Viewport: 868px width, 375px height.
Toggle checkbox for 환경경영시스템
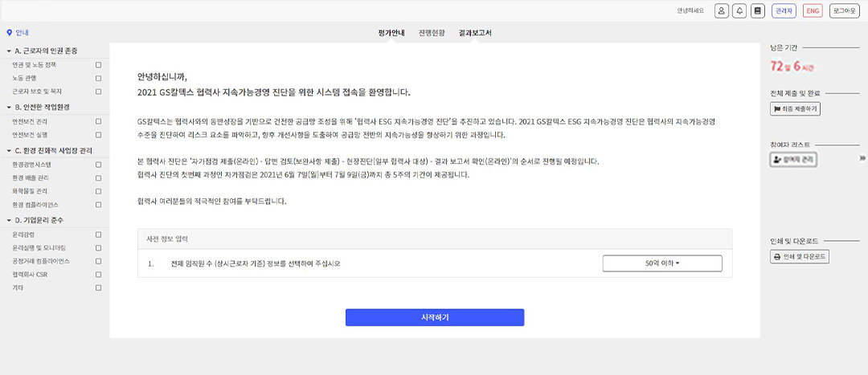(99, 165)
